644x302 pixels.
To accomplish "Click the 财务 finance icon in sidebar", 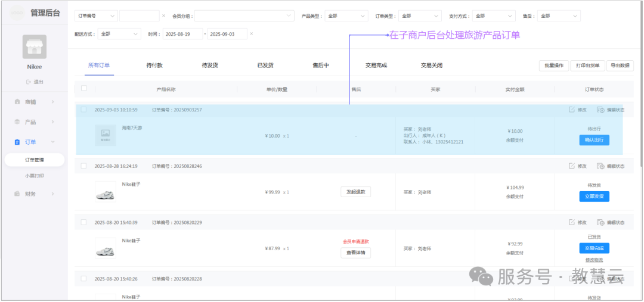I will [x=18, y=194].
